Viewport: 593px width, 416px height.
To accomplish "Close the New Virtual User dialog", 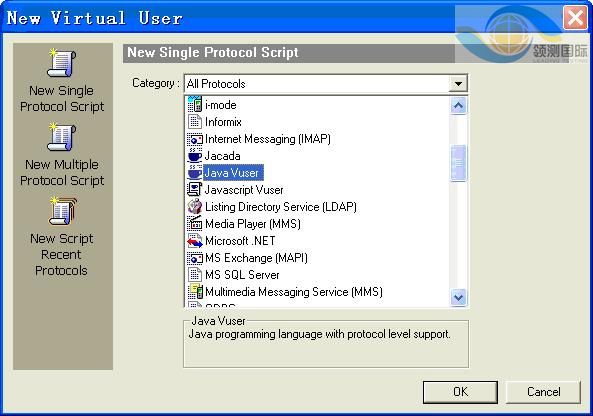I will 575,17.
